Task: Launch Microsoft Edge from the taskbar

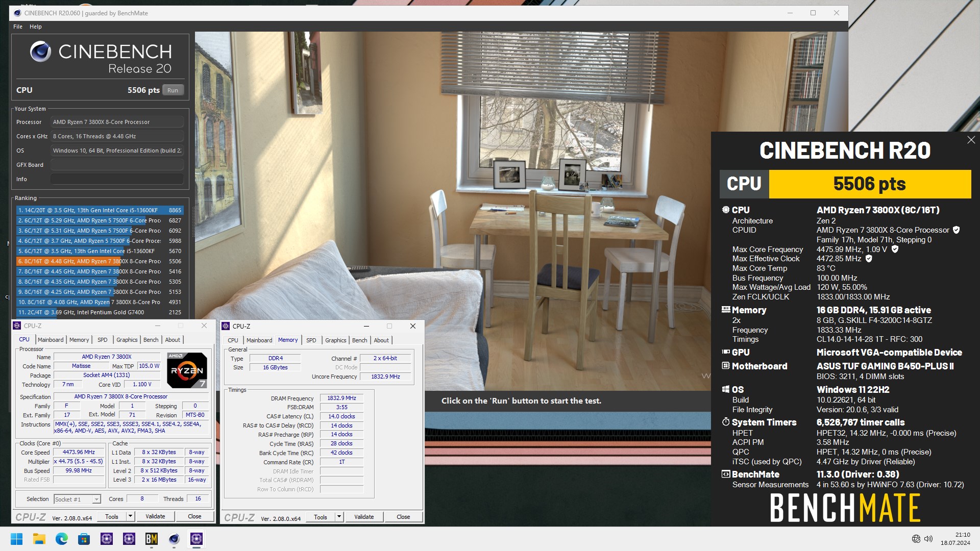Action: [x=62, y=539]
